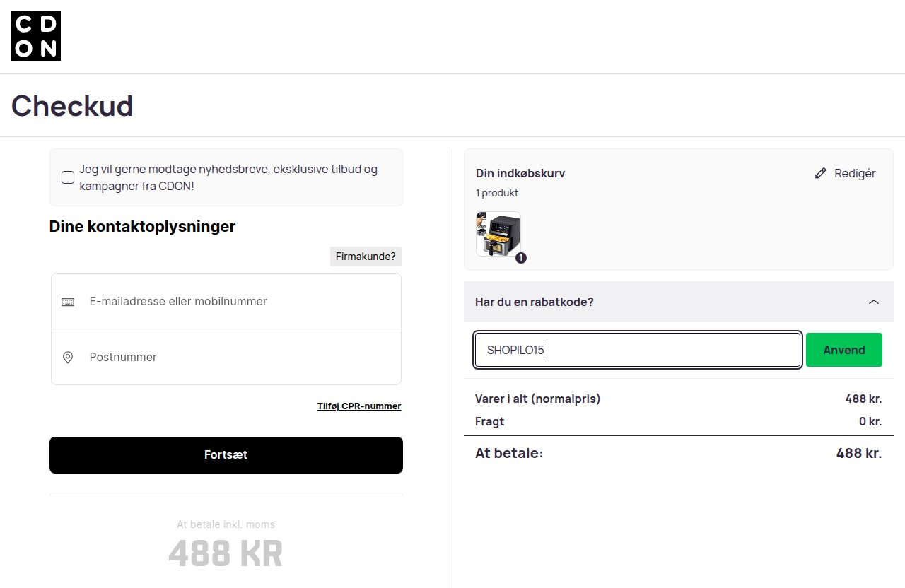Click the newsletter consent text
The width and height of the screenshot is (905, 588).
(x=228, y=177)
